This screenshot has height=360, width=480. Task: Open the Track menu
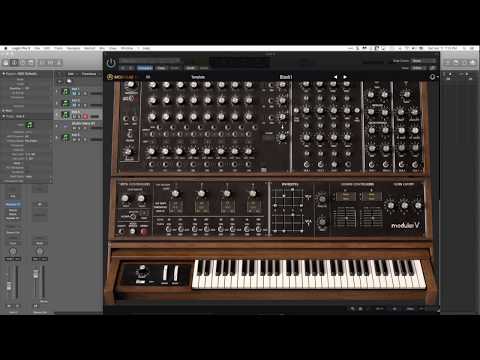(58, 48)
